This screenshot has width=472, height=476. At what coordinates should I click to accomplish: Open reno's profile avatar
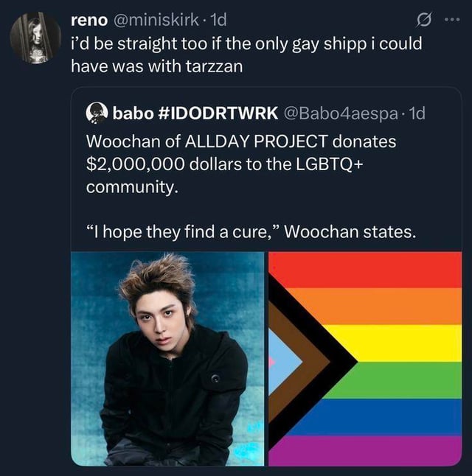pos(35,38)
